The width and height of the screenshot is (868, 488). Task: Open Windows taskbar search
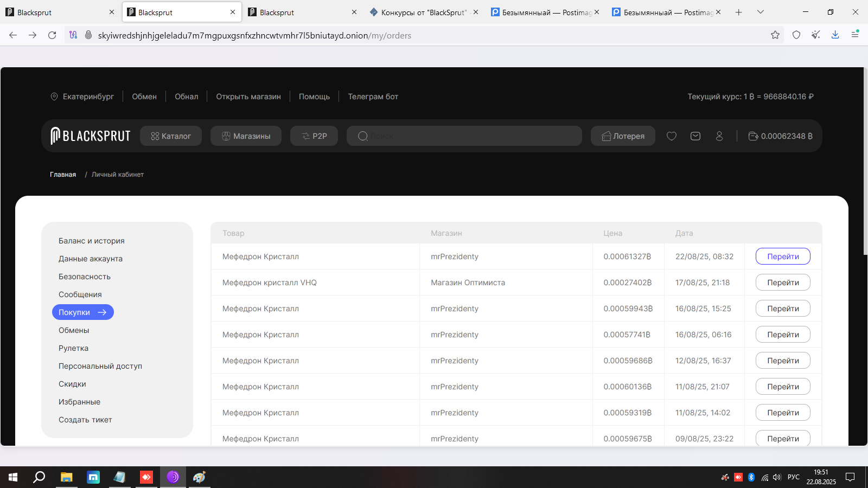(x=39, y=477)
